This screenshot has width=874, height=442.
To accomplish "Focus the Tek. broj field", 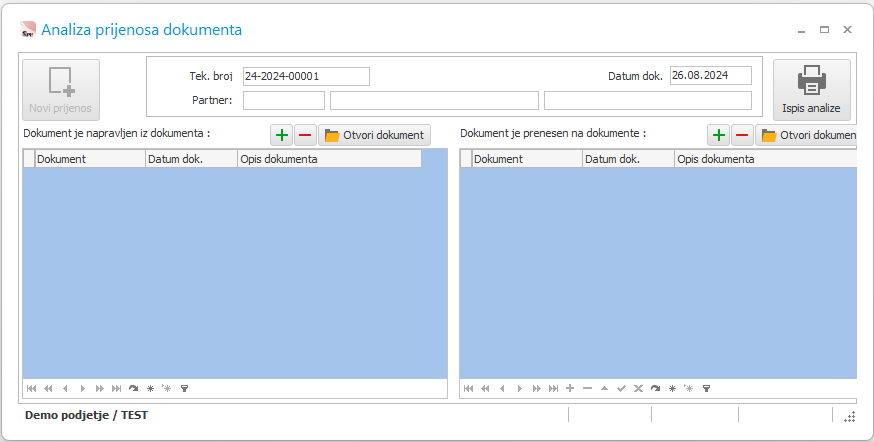I will 306,76.
